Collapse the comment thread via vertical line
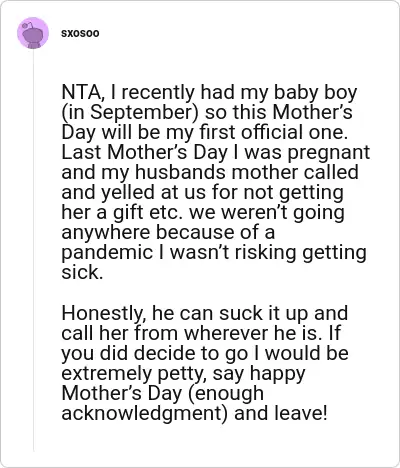 pos(33,250)
